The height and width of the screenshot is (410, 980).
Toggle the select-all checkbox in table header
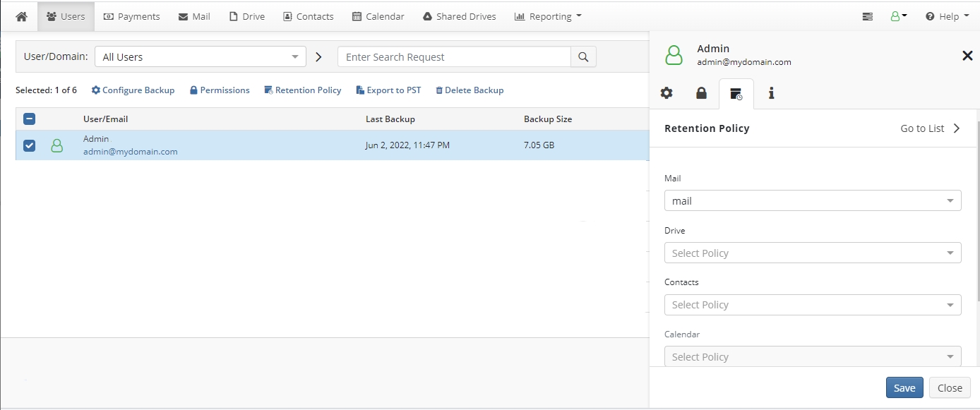click(x=30, y=119)
